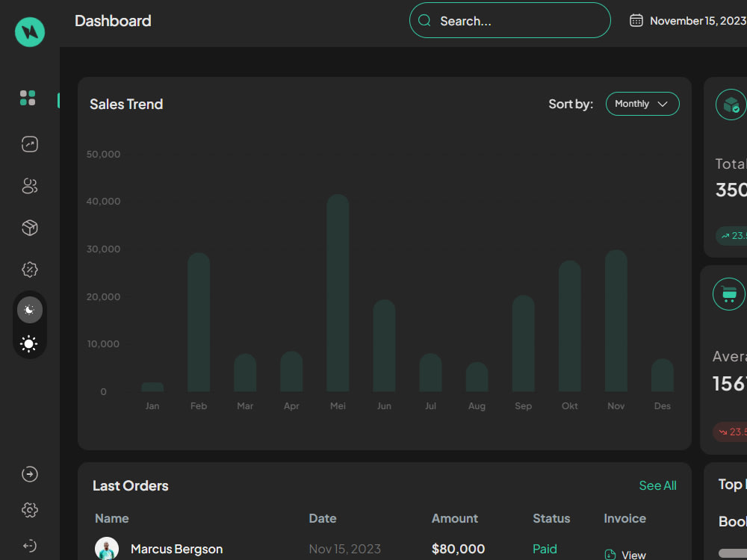Image resolution: width=747 pixels, height=560 pixels.
Task: Click the Jun bar in chart
Action: point(384,346)
